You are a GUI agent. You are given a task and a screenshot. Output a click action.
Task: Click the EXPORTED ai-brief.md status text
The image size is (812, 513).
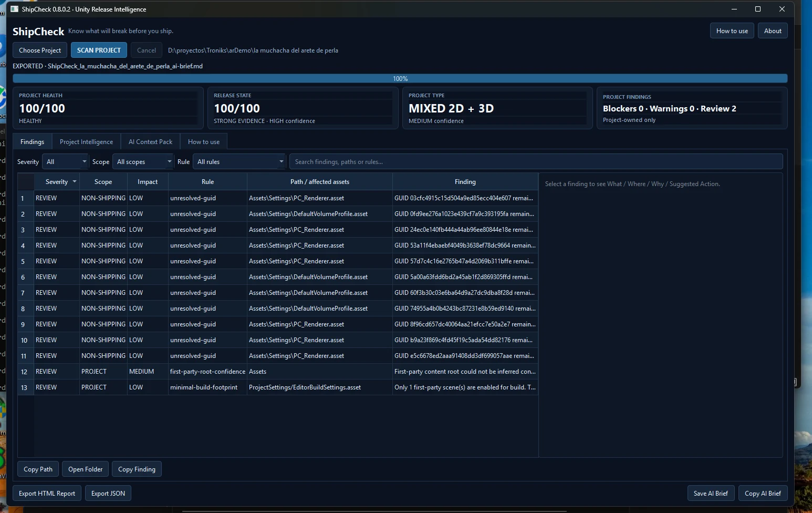tap(108, 66)
